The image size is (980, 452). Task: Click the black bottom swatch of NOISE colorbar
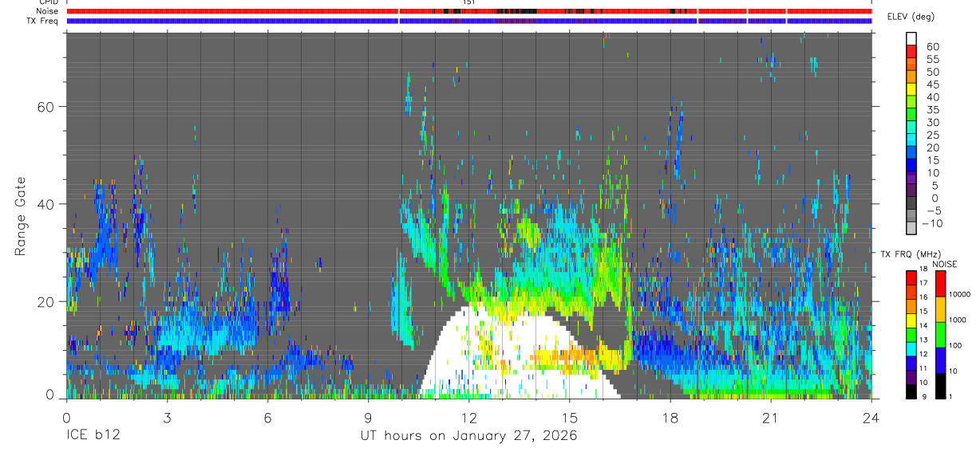939,386
